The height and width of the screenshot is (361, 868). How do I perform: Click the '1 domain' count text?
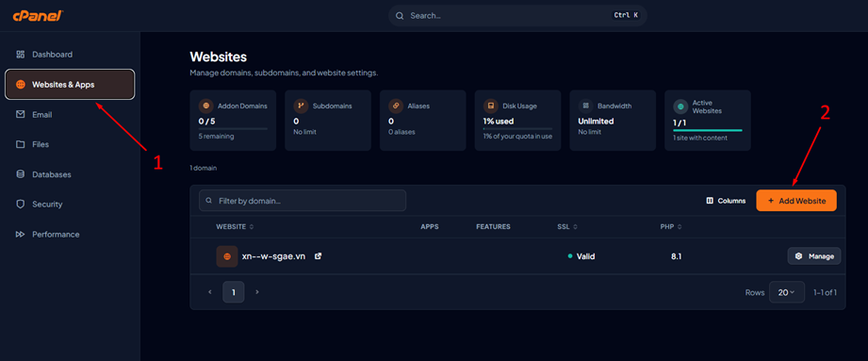tap(204, 168)
